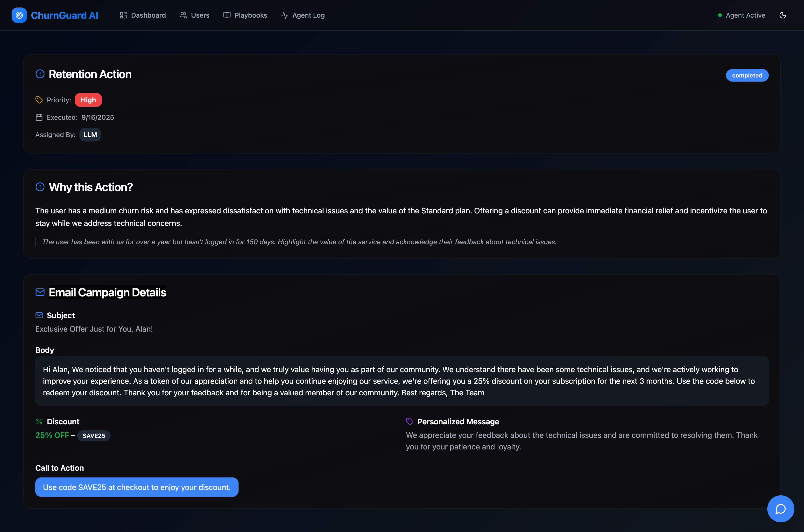Click the green Discount percent icon

tap(39, 421)
